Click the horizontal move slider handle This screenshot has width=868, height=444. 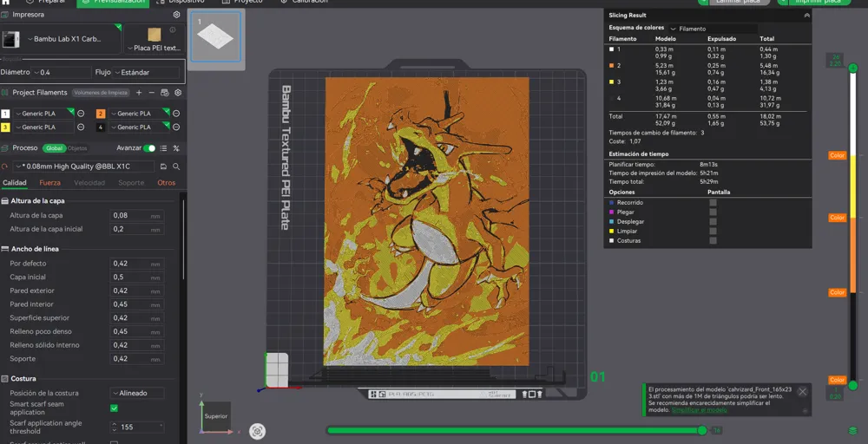[x=702, y=430]
